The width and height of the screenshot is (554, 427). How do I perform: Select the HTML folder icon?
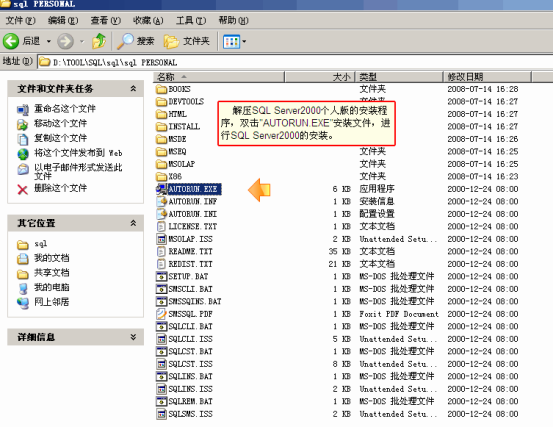[x=161, y=114]
